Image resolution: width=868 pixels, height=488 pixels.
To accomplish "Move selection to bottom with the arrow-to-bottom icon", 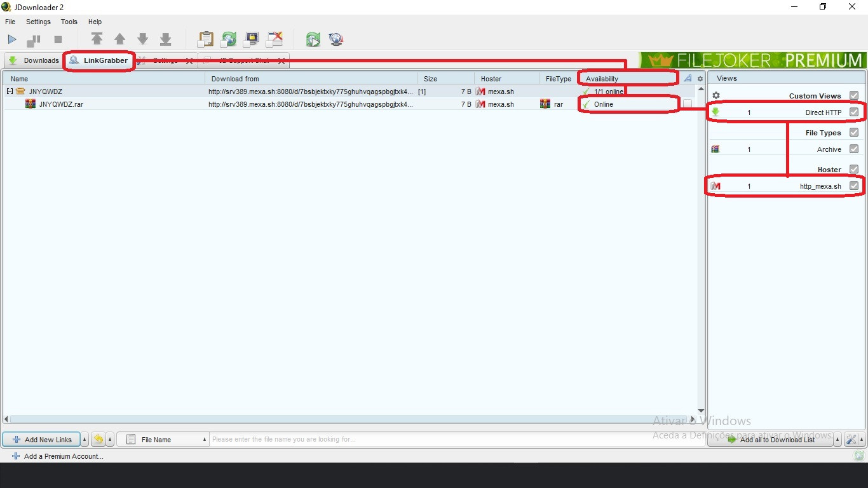I will (x=166, y=39).
